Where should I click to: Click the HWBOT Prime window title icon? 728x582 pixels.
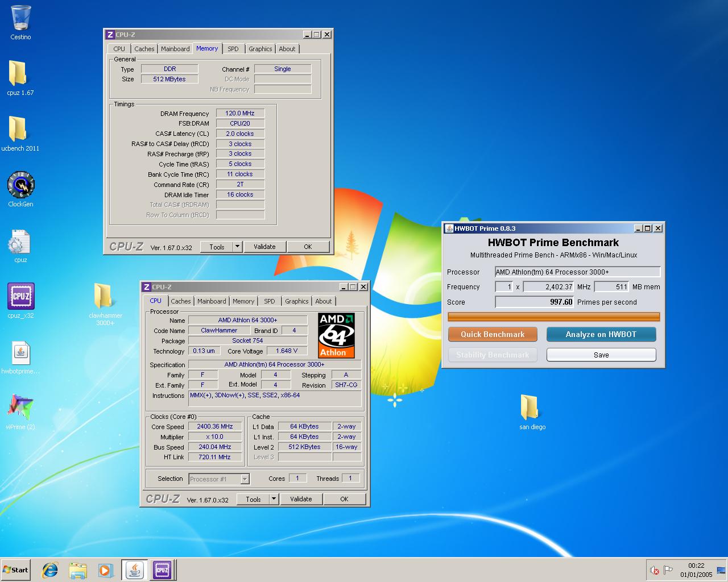click(449, 228)
